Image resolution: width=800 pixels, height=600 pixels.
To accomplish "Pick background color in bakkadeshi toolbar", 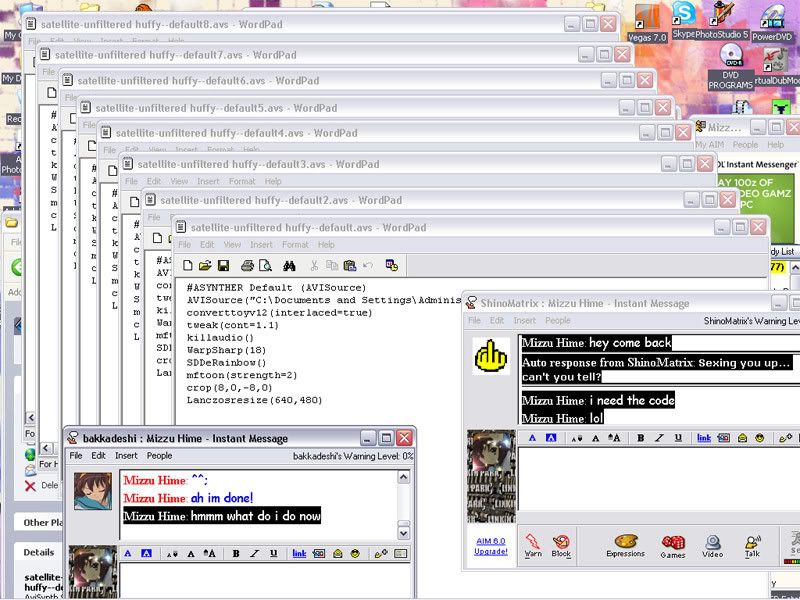I will [x=146, y=554].
